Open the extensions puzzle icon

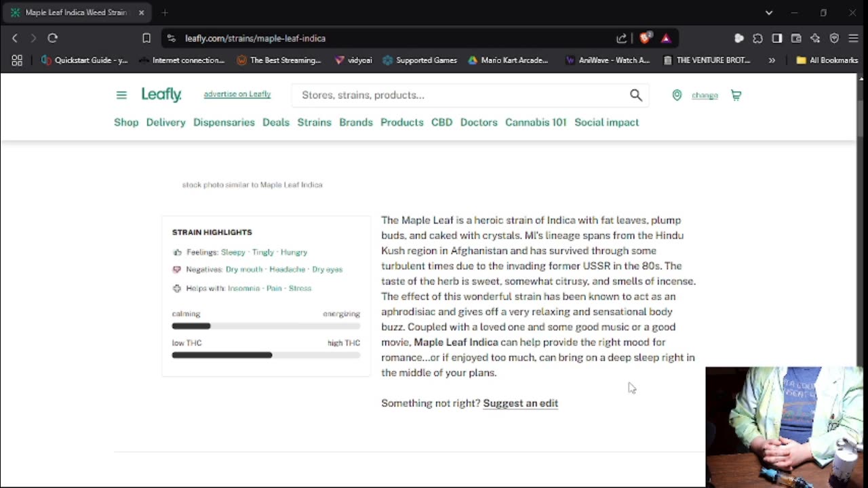(x=758, y=38)
